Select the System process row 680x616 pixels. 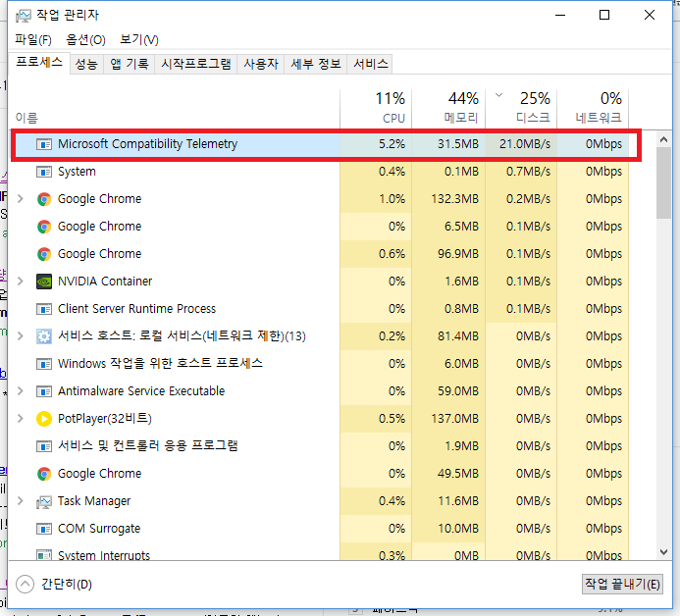pyautogui.click(x=320, y=172)
